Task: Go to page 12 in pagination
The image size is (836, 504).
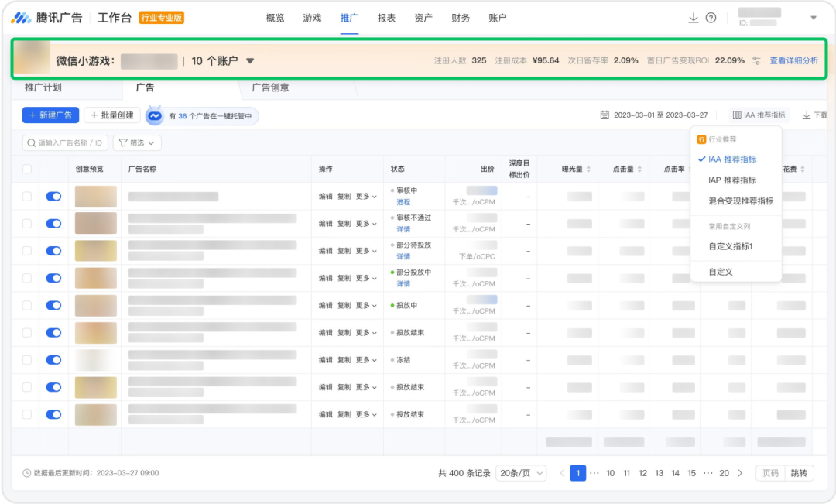Action: click(x=643, y=473)
